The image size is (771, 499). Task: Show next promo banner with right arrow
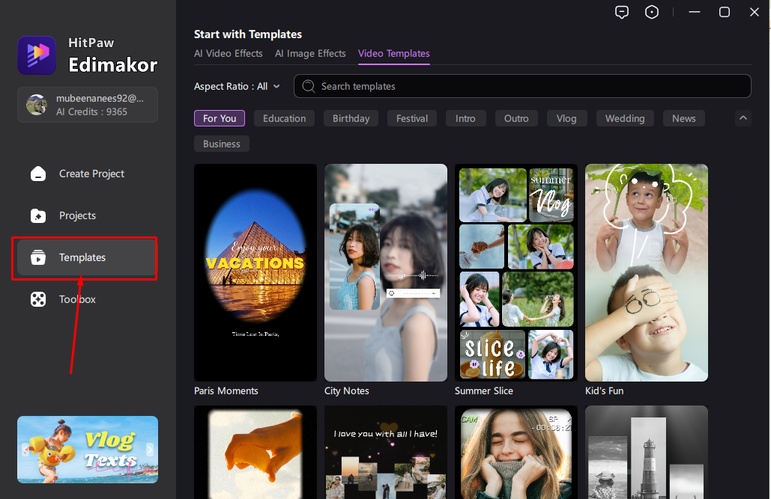pyautogui.click(x=152, y=450)
